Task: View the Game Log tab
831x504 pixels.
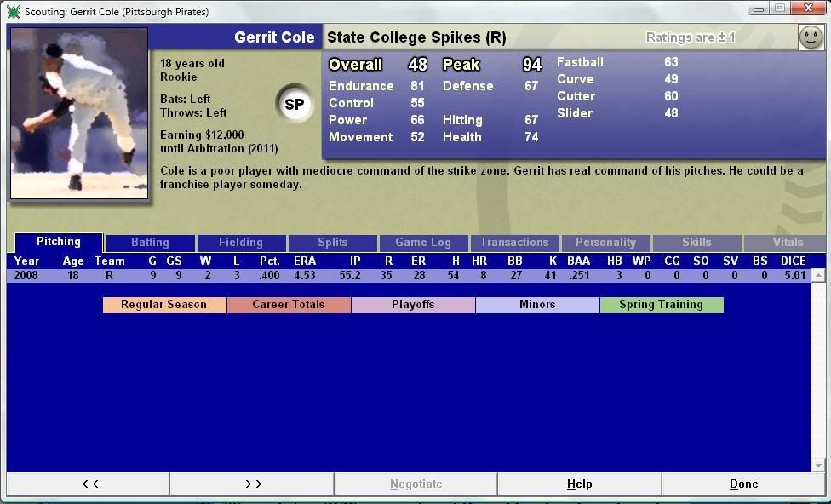Action: [423, 243]
